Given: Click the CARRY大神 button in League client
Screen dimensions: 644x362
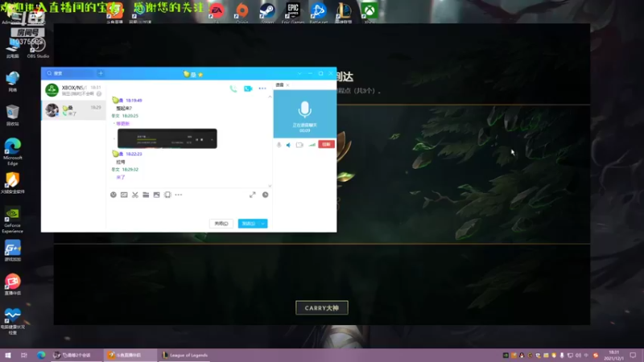Looking at the screenshot, I should click(x=321, y=308).
